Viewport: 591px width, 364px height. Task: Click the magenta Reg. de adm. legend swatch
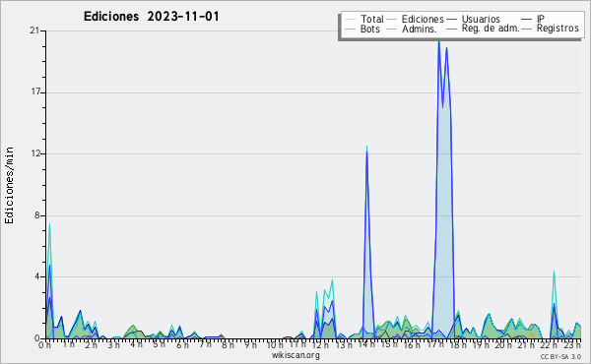(x=451, y=29)
